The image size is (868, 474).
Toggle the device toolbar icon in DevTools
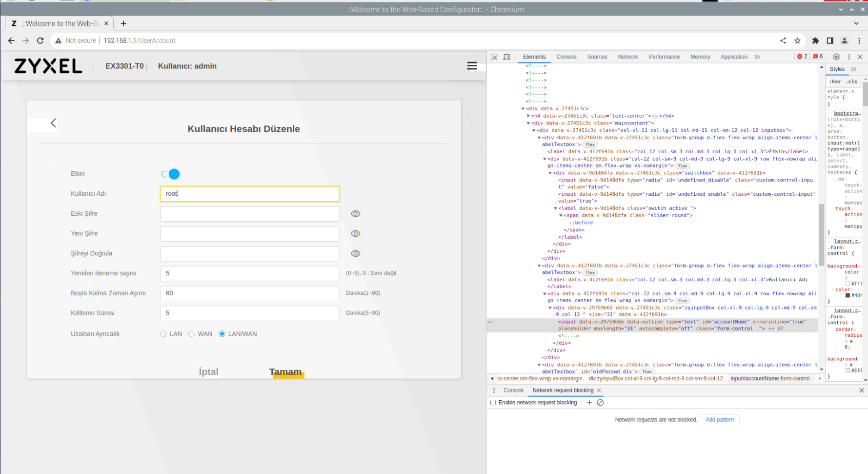pos(507,57)
